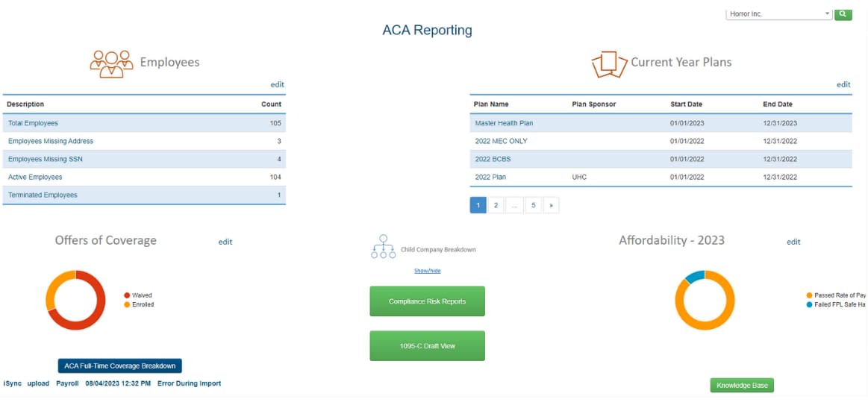Go to next plans page arrow

point(551,205)
